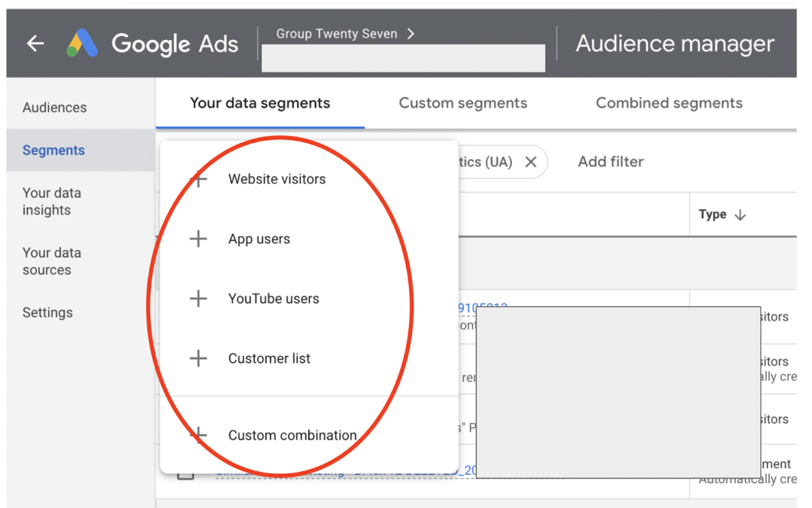Image resolution: width=812 pixels, height=508 pixels.
Task: Switch to the Custom segments tab
Action: (x=462, y=103)
